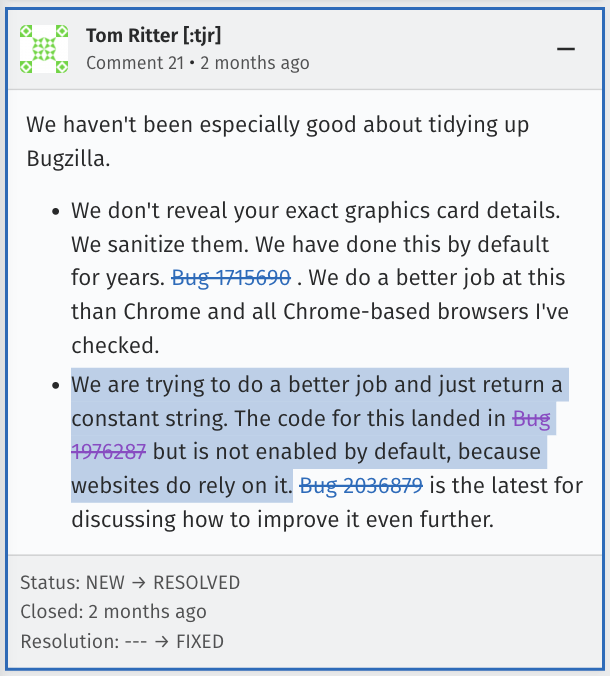Click Tom Ritter's green avatar image
Viewport: 610px width, 676px height.
pos(44,49)
